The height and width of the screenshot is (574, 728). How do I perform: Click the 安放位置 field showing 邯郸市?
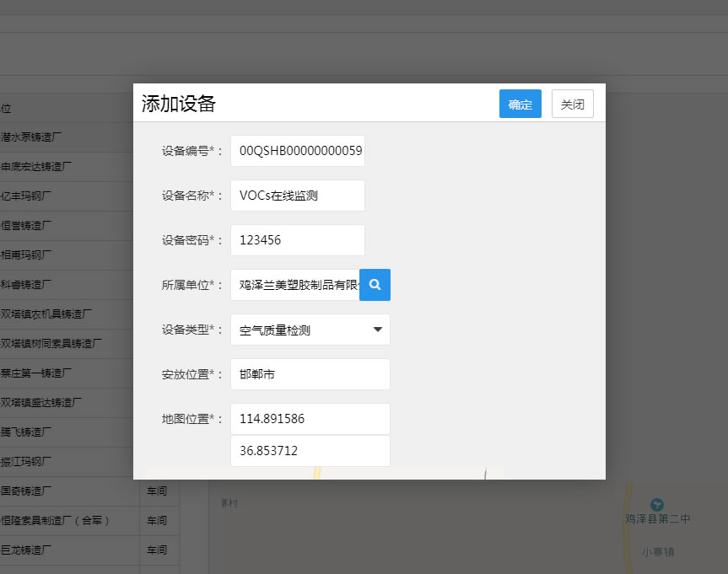click(310, 374)
